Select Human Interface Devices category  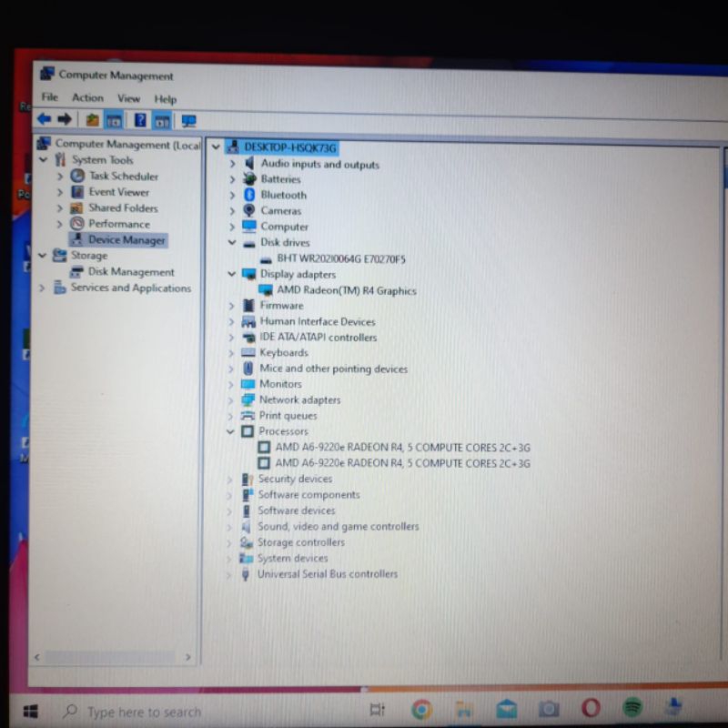pyautogui.click(x=318, y=321)
